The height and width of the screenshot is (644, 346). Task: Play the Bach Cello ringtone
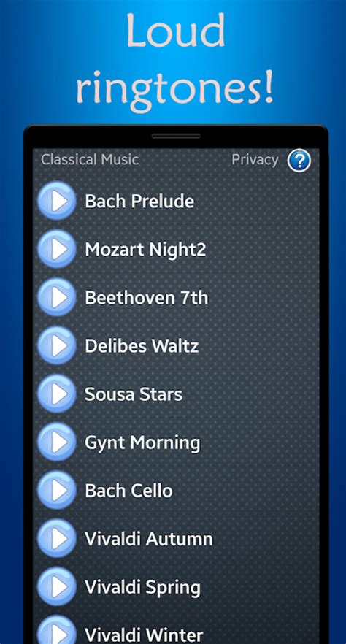[57, 491]
